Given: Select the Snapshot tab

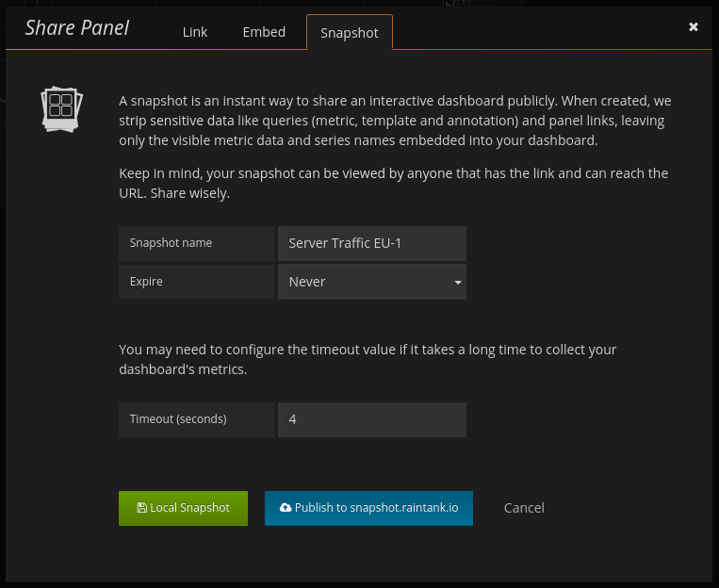Looking at the screenshot, I should (349, 33).
